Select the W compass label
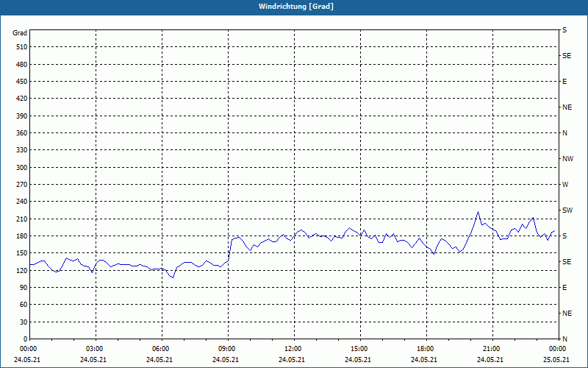 click(x=565, y=185)
